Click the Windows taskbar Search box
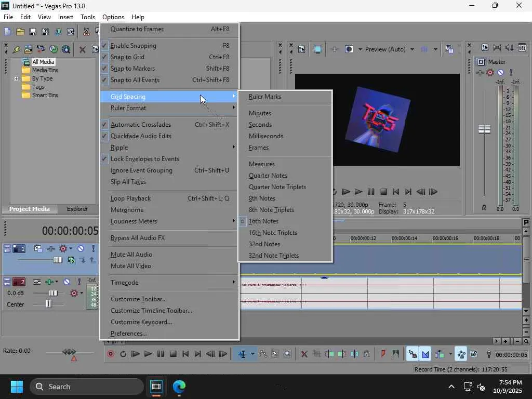 tap(86, 387)
